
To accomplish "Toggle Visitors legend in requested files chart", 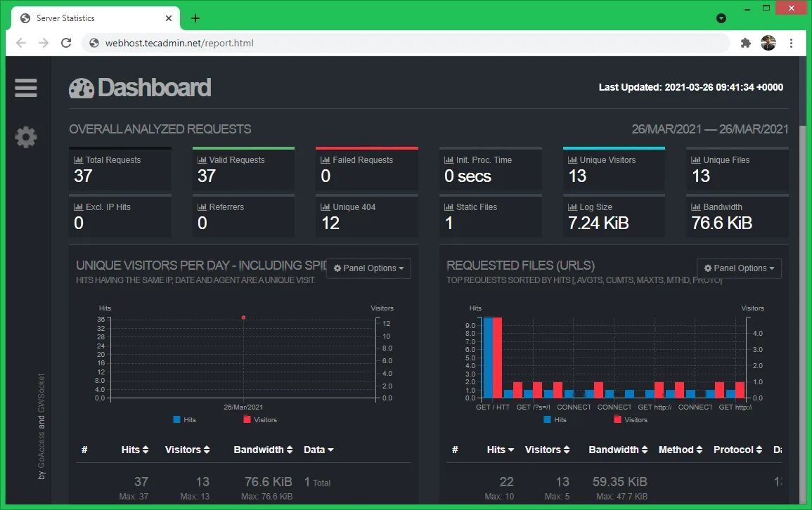I will [x=631, y=419].
